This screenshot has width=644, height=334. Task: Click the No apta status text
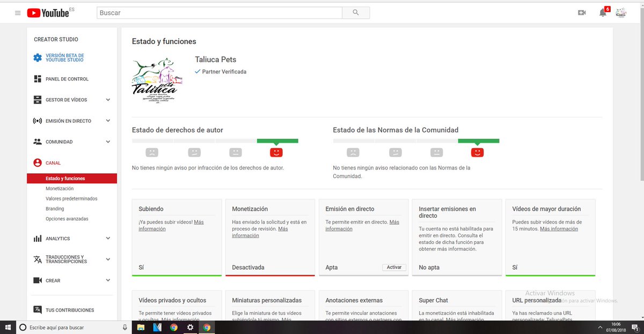pyautogui.click(x=429, y=267)
